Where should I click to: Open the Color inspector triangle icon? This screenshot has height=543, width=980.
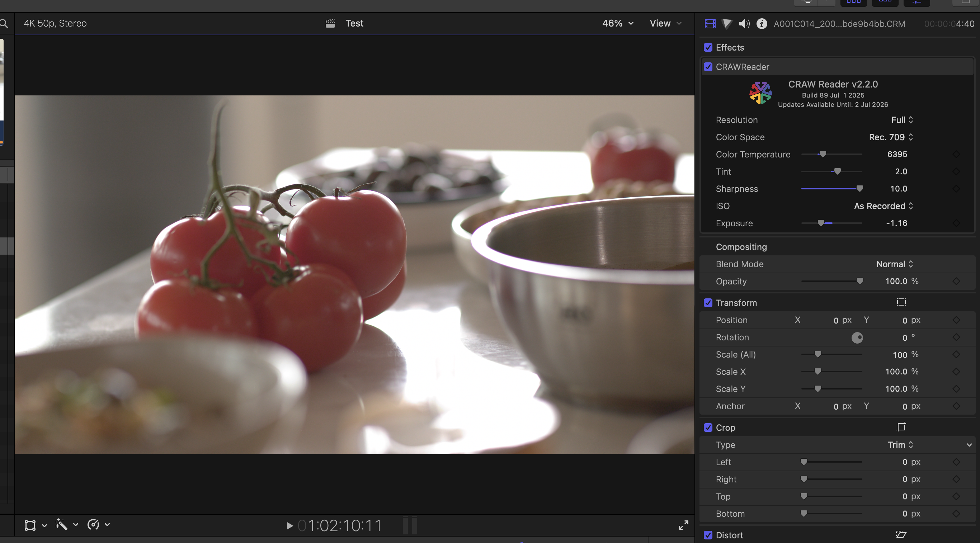coord(727,24)
